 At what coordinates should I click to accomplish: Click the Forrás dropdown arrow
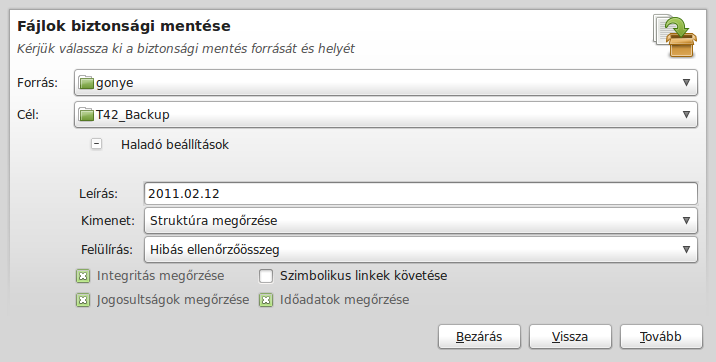(x=686, y=83)
